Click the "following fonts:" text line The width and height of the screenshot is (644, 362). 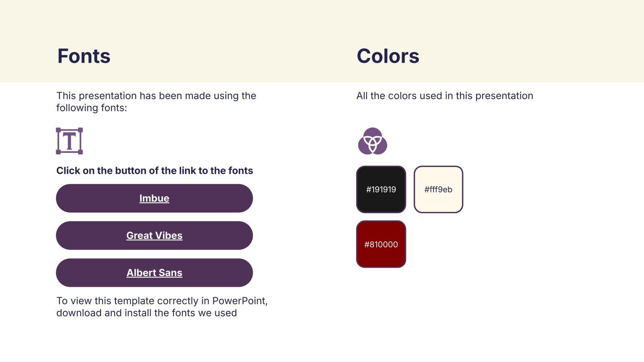pyautogui.click(x=91, y=108)
